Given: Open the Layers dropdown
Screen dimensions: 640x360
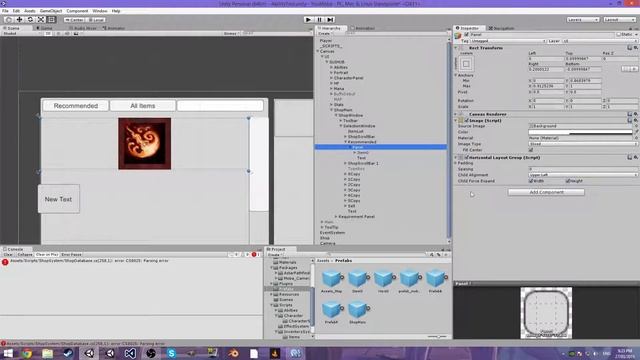Looking at the screenshot, I should (x=583, y=20).
